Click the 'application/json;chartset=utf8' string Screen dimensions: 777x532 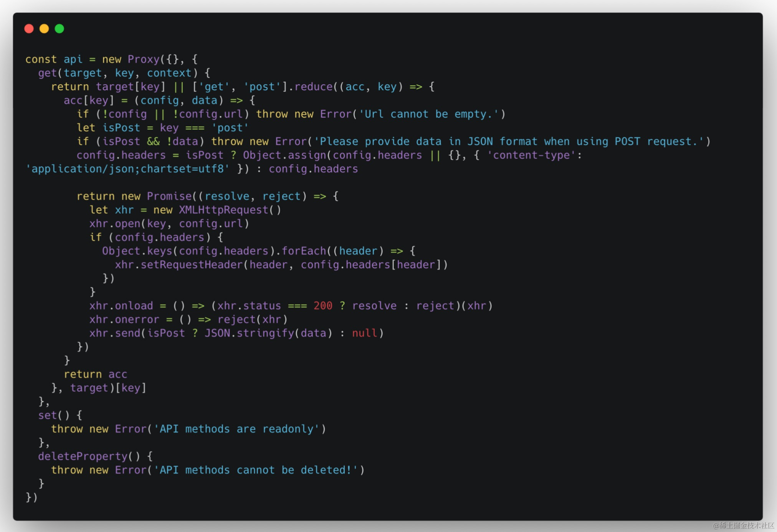tap(127, 169)
